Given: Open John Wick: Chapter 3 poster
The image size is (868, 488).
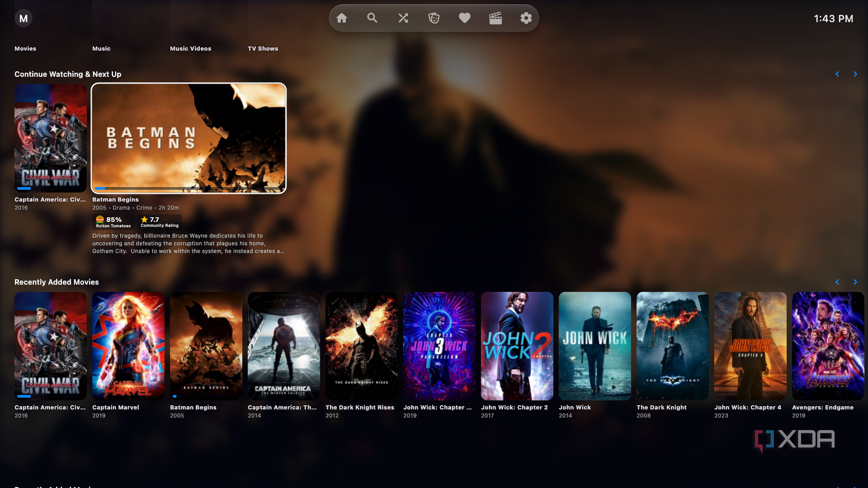Looking at the screenshot, I should tap(439, 346).
